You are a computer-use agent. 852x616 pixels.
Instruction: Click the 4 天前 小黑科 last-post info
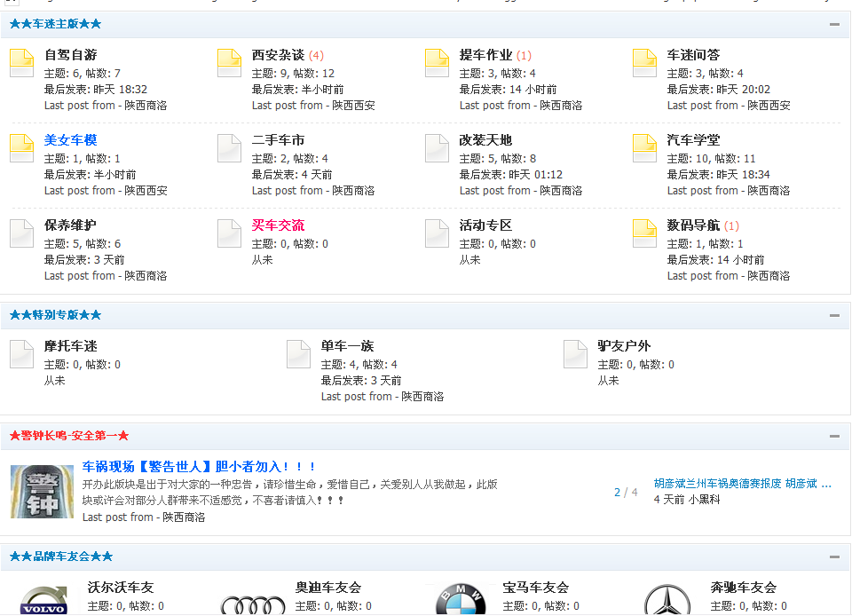[687, 499]
